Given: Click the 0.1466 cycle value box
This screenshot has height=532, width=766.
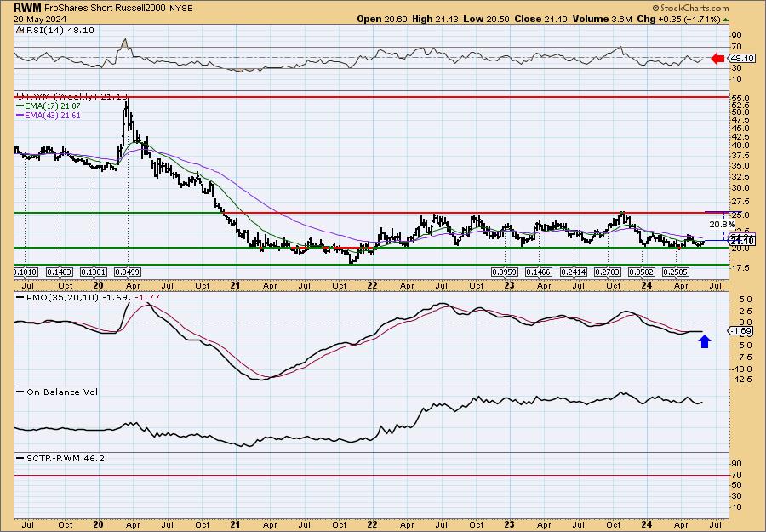Looking at the screenshot, I should [x=539, y=272].
